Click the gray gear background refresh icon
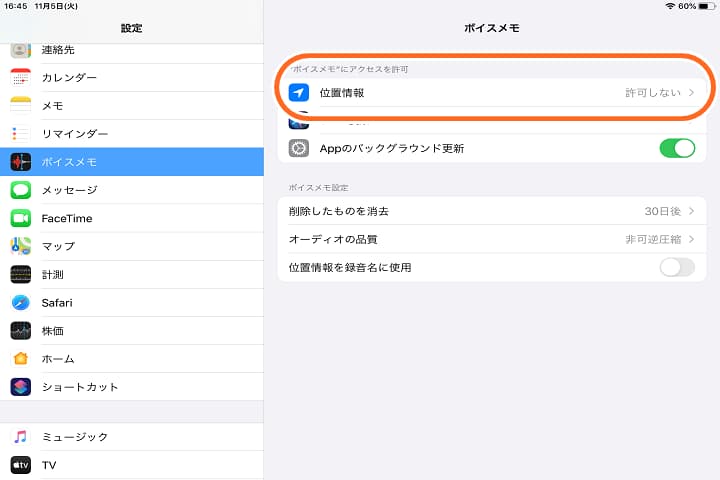 click(298, 148)
